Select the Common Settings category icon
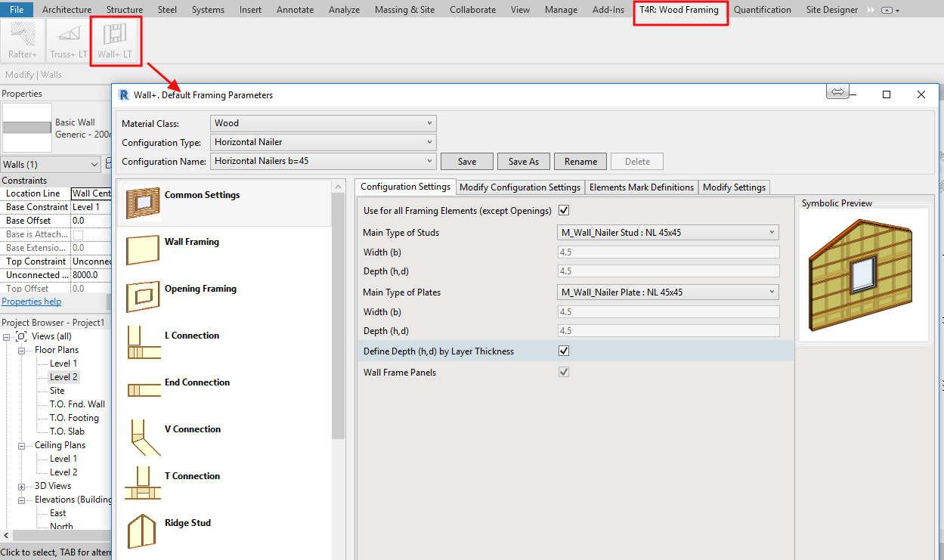 tap(143, 203)
